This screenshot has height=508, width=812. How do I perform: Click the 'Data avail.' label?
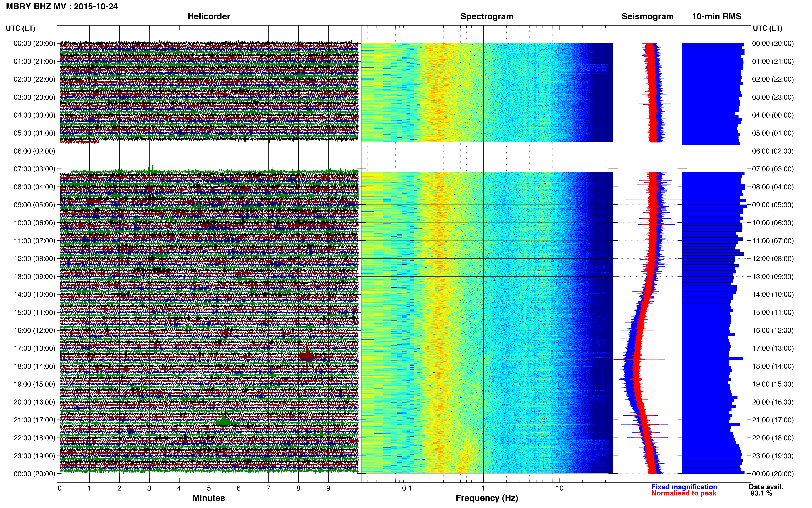tap(766, 487)
